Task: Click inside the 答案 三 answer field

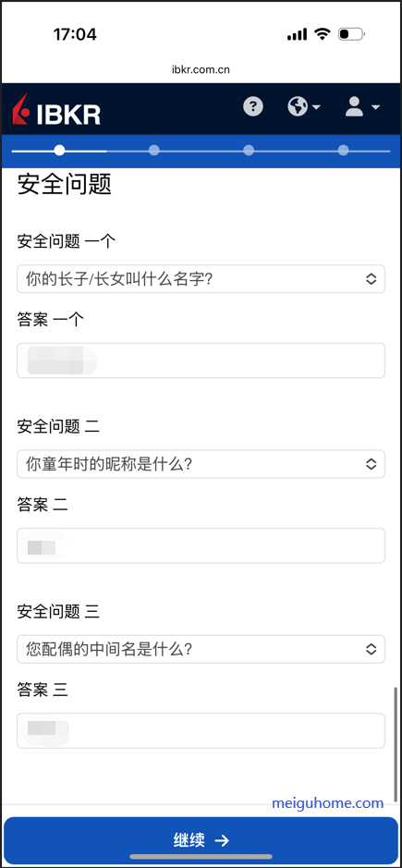Action: tap(201, 730)
